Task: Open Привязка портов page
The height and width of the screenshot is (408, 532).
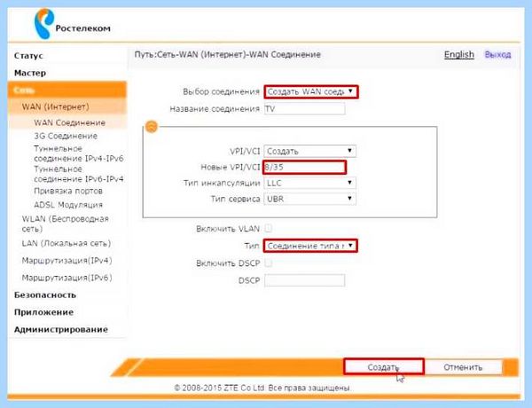Action: [x=68, y=191]
